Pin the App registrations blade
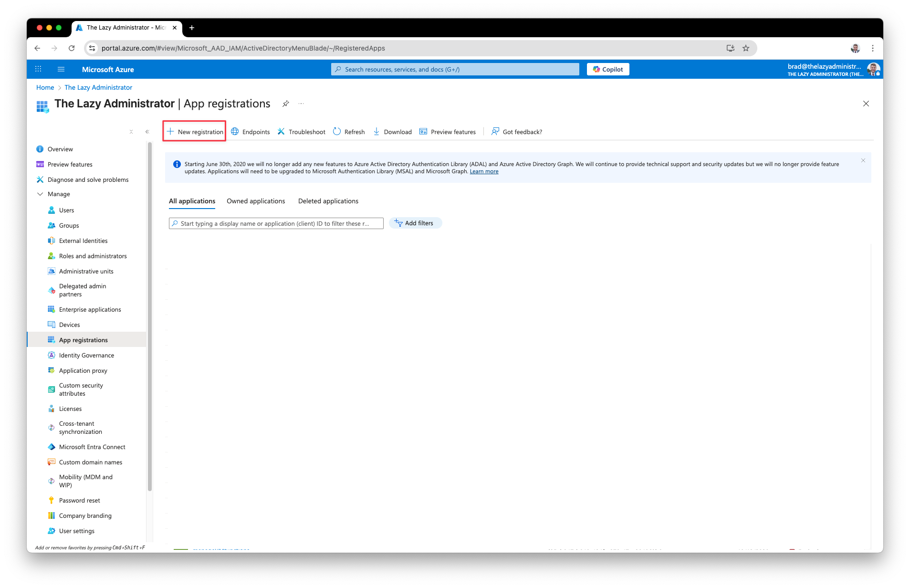 pyautogui.click(x=285, y=104)
